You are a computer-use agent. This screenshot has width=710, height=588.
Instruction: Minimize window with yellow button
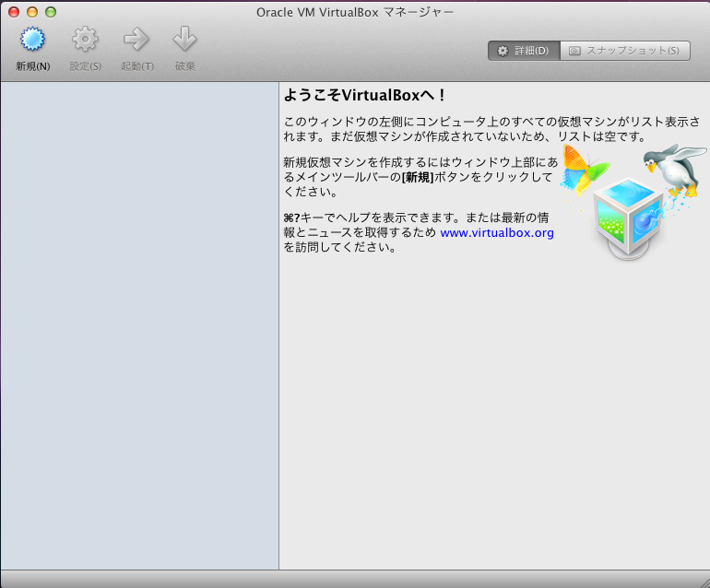pyautogui.click(x=32, y=12)
